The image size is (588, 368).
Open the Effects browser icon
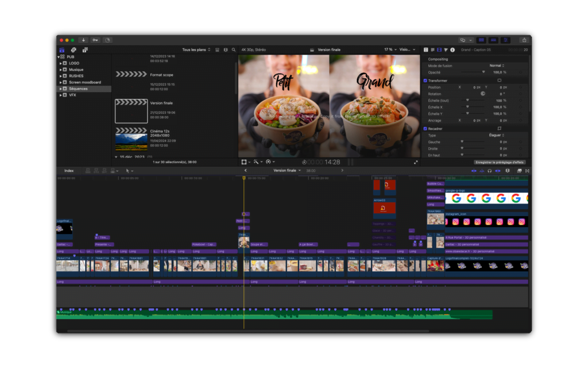[x=519, y=171]
